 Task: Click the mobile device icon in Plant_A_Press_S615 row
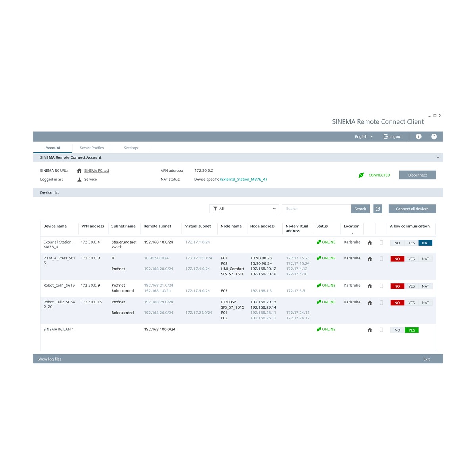[x=381, y=259]
